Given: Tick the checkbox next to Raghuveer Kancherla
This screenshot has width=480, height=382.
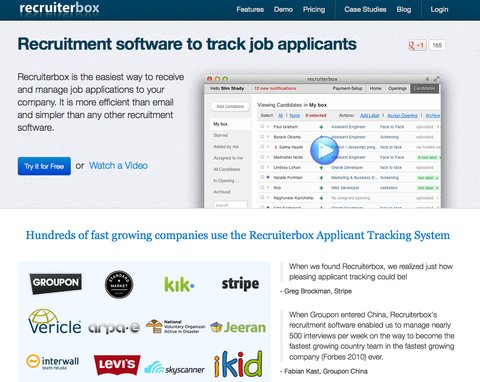Looking at the screenshot, I should pos(262,198).
